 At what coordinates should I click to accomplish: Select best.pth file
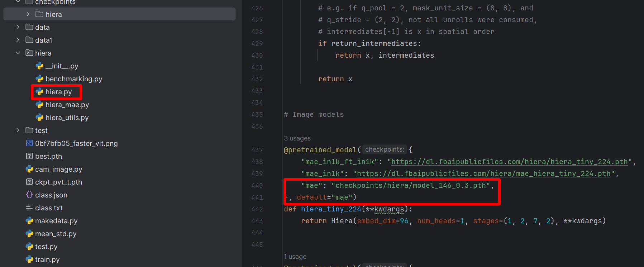tap(48, 156)
